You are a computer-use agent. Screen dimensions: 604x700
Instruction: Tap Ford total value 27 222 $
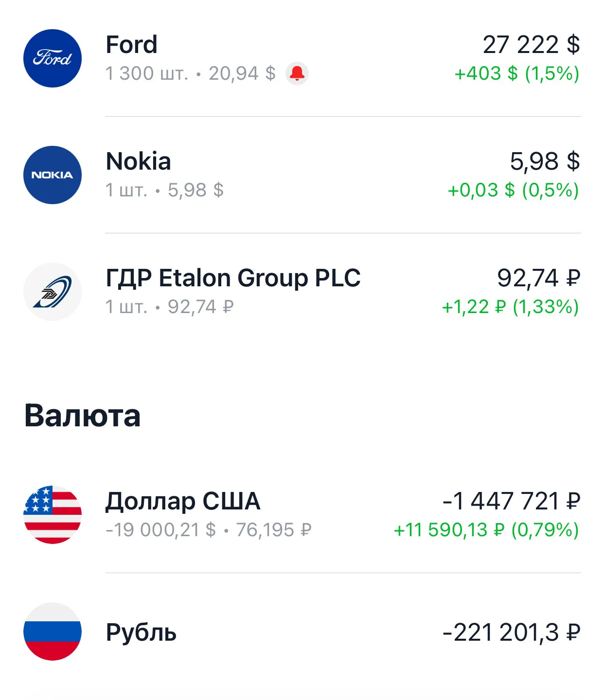tap(532, 45)
